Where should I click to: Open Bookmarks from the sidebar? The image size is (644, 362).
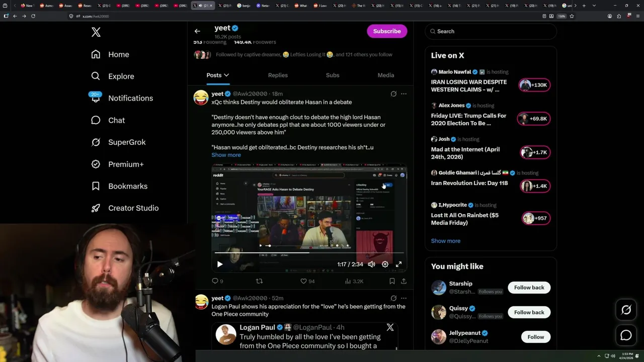point(119,186)
